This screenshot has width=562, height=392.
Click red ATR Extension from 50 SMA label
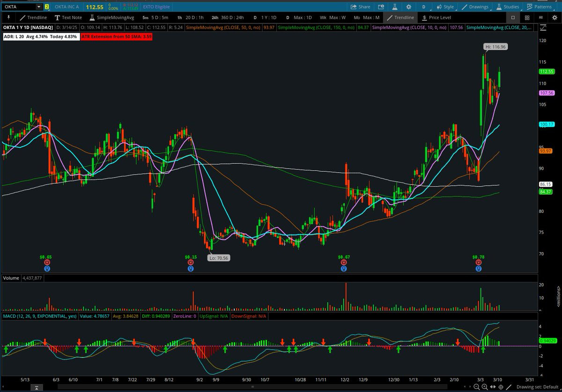click(x=116, y=36)
